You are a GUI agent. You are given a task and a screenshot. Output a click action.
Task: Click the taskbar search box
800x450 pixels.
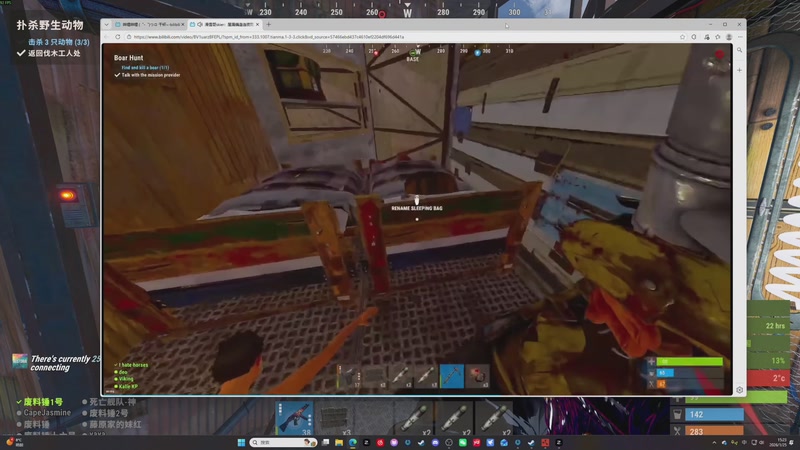(283, 442)
